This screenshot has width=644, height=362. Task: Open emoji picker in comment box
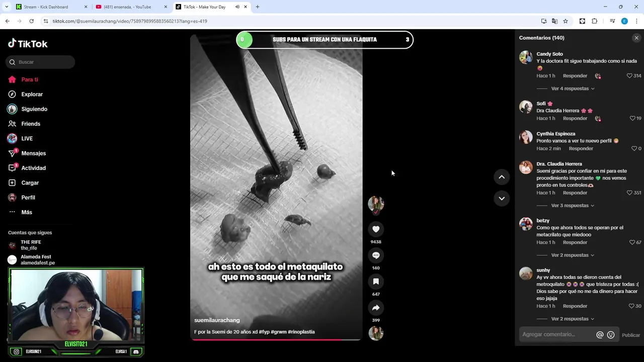(611, 335)
